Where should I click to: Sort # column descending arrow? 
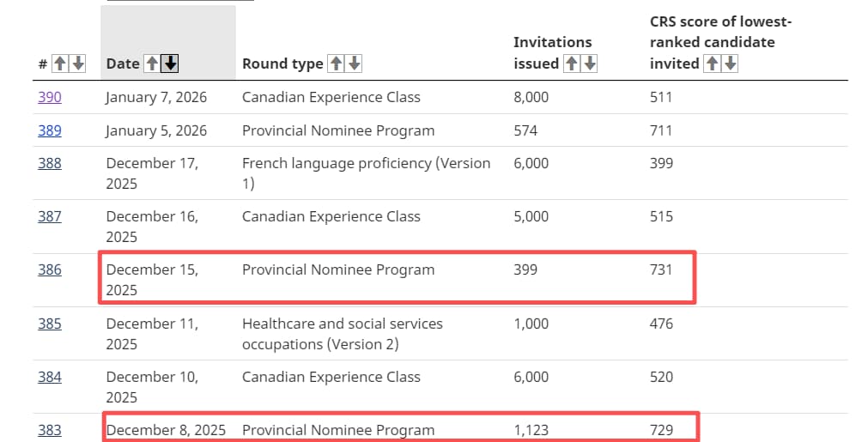pyautogui.click(x=77, y=64)
